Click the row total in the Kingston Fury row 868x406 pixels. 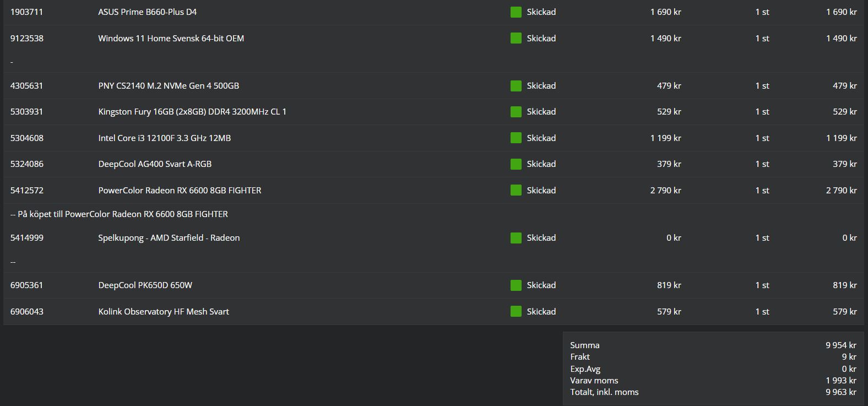[x=845, y=112]
